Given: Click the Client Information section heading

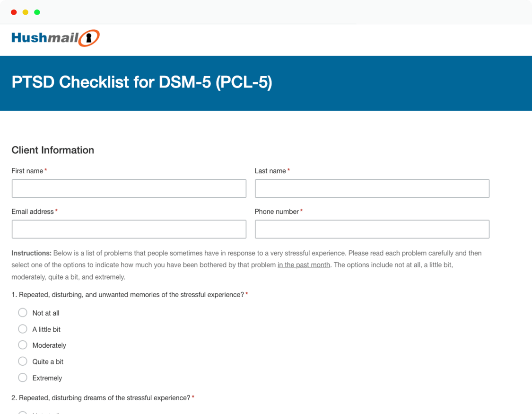Looking at the screenshot, I should click(52, 150).
